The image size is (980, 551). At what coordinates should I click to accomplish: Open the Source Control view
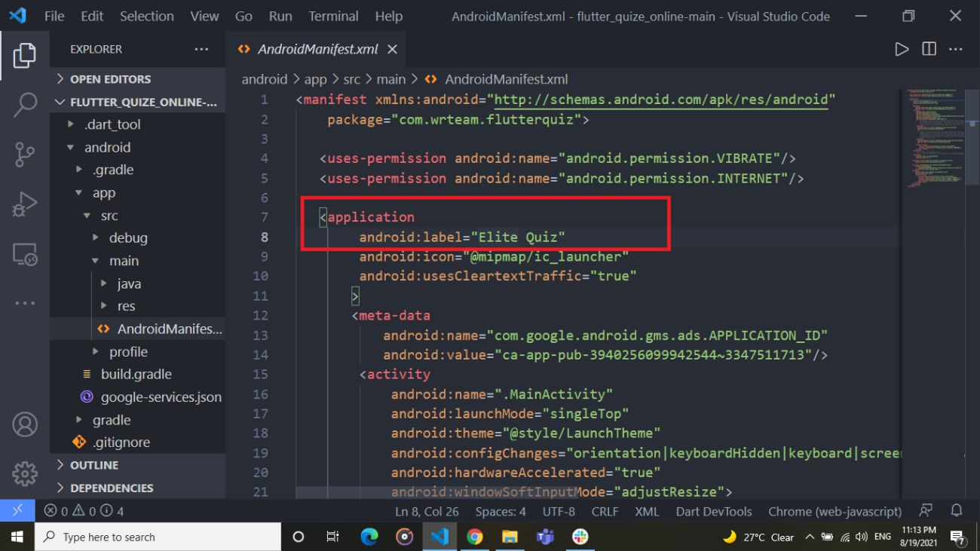tap(25, 155)
